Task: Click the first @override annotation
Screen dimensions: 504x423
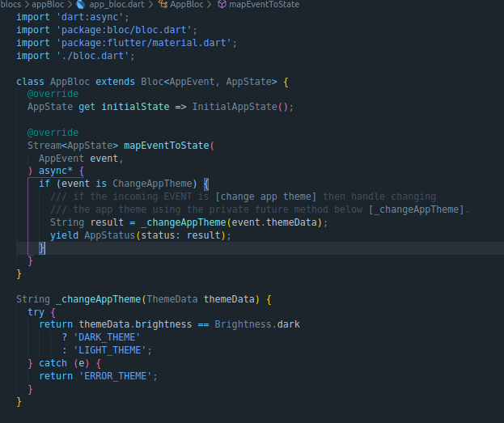Action: pos(53,94)
